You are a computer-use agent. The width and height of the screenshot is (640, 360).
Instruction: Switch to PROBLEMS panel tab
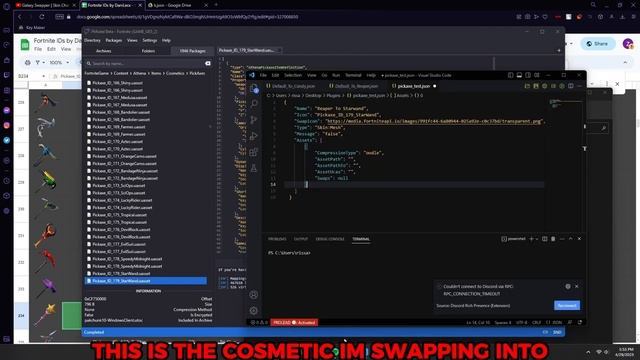tap(277, 239)
